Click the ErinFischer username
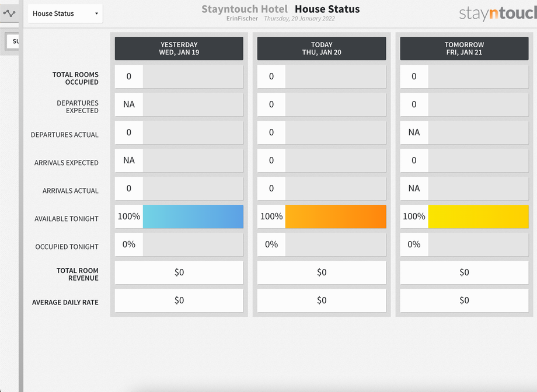537x392 pixels. (242, 19)
